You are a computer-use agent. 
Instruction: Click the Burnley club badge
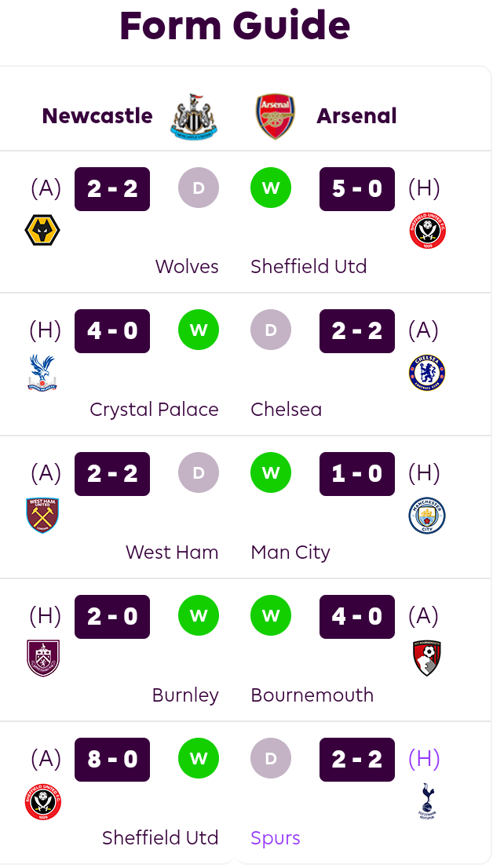tap(43, 658)
